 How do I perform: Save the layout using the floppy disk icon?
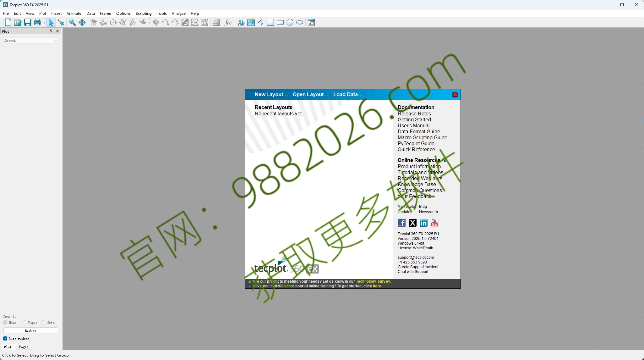pyautogui.click(x=28, y=22)
